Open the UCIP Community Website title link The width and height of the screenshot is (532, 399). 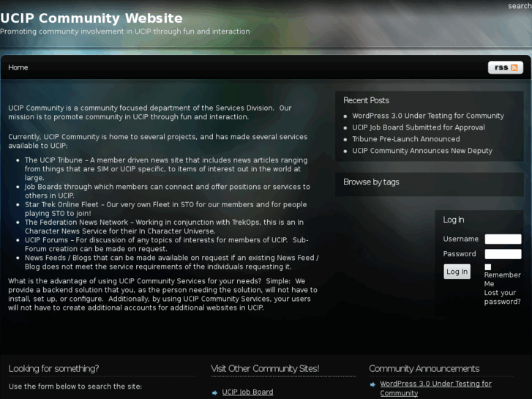pyautogui.click(x=91, y=18)
